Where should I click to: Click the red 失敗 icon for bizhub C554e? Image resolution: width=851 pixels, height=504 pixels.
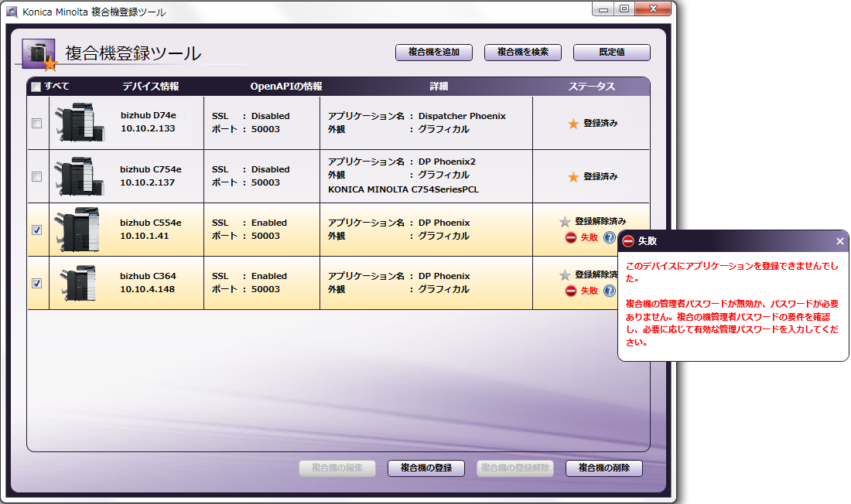pos(570,237)
